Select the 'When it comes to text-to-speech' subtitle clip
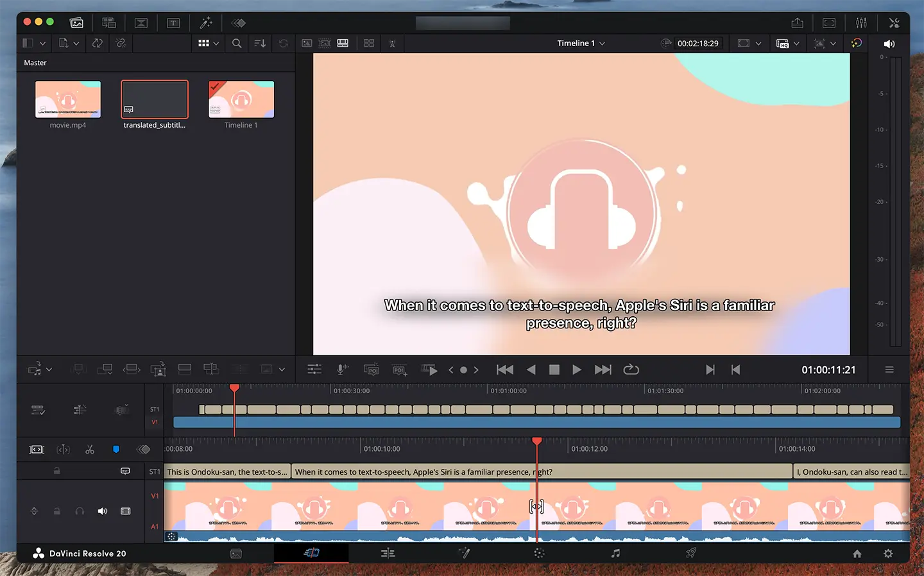The image size is (924, 576). [542, 471]
